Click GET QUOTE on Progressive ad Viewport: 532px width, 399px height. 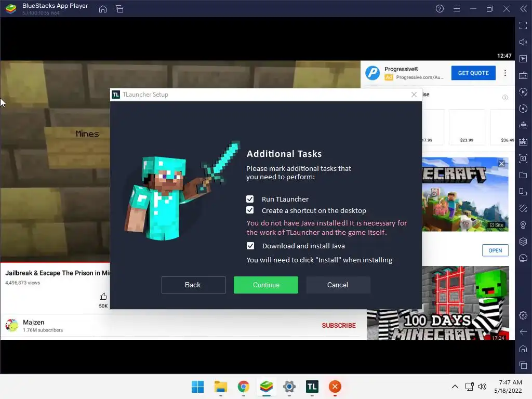[473, 73]
